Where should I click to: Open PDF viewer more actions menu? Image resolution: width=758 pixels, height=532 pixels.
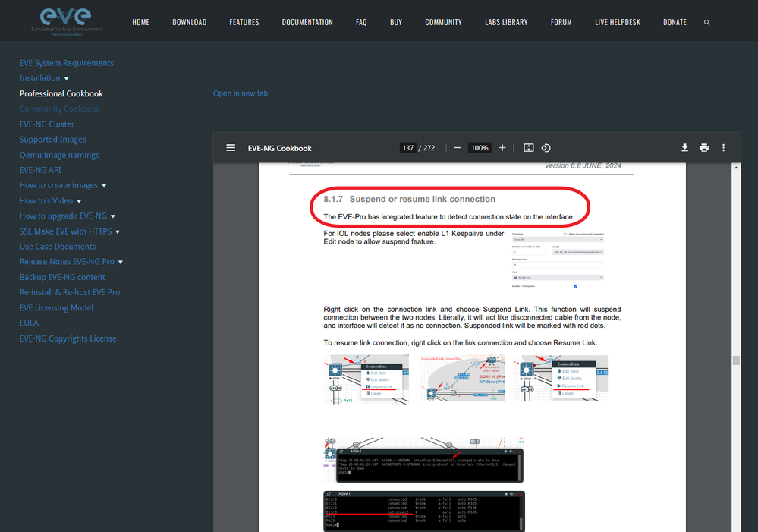point(723,148)
